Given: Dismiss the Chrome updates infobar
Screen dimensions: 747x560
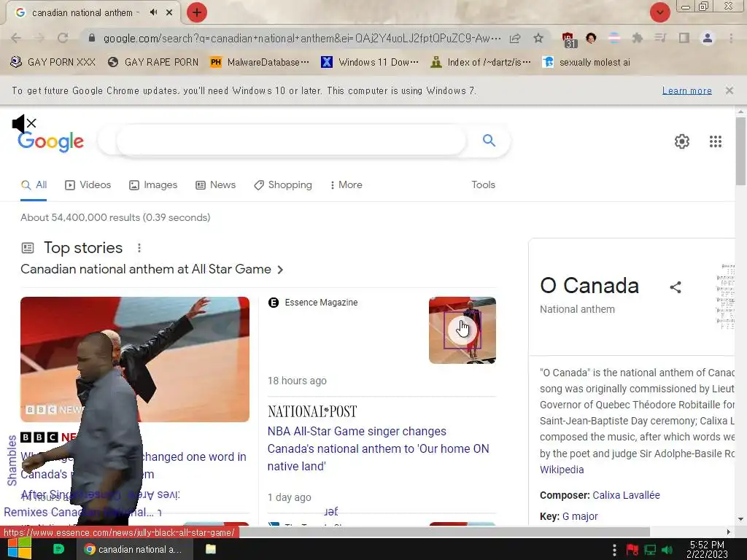Looking at the screenshot, I should click(x=729, y=90).
